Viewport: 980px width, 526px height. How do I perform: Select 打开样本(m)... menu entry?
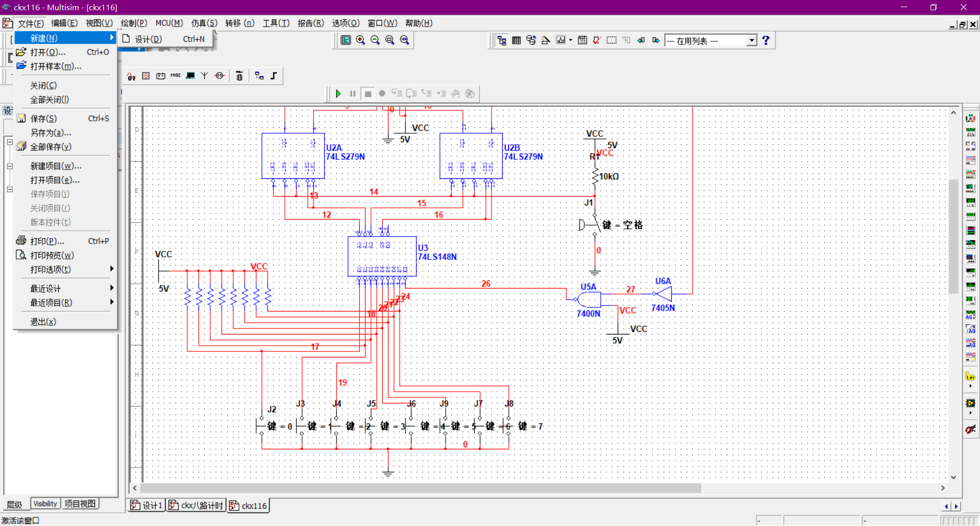(65, 66)
